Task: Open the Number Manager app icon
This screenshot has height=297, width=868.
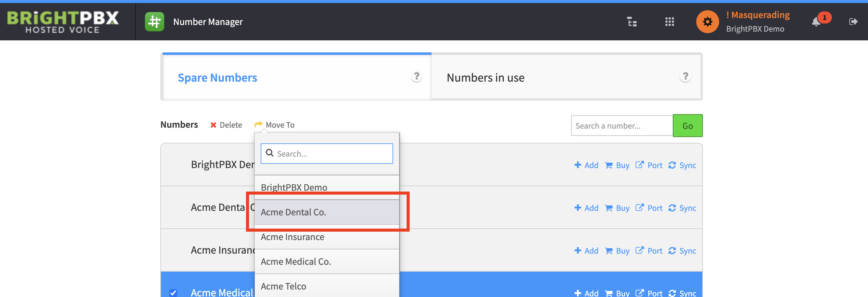Action: coord(154,22)
